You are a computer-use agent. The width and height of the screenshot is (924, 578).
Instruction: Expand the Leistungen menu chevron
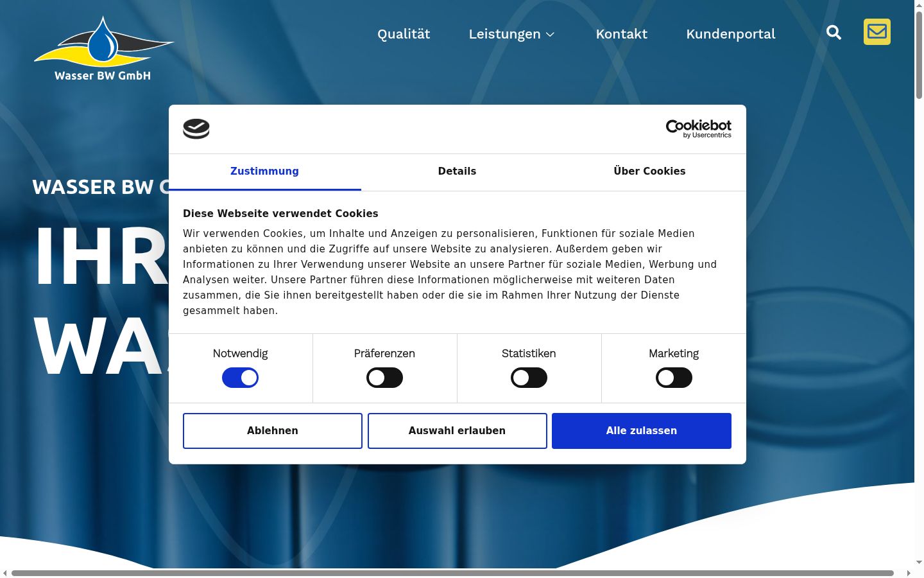click(x=550, y=35)
